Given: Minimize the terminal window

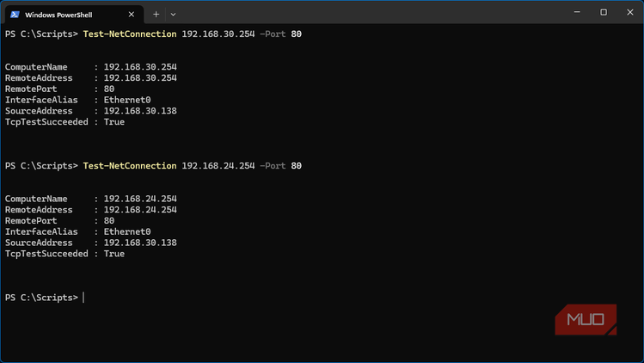Looking at the screenshot, I should click(x=577, y=12).
